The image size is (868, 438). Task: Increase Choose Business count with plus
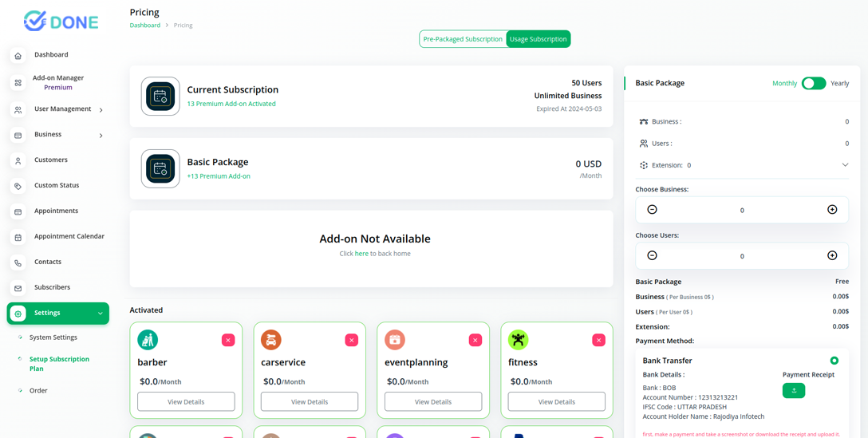coord(832,209)
